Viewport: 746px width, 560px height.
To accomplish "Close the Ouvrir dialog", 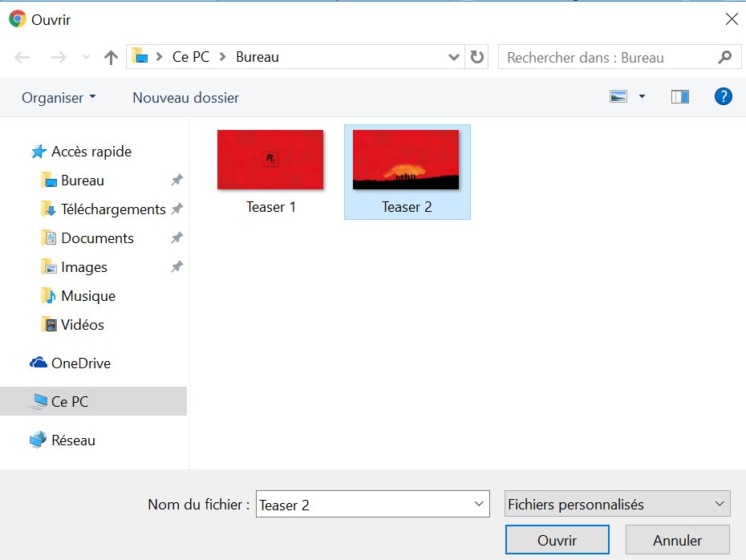I will pos(732,19).
